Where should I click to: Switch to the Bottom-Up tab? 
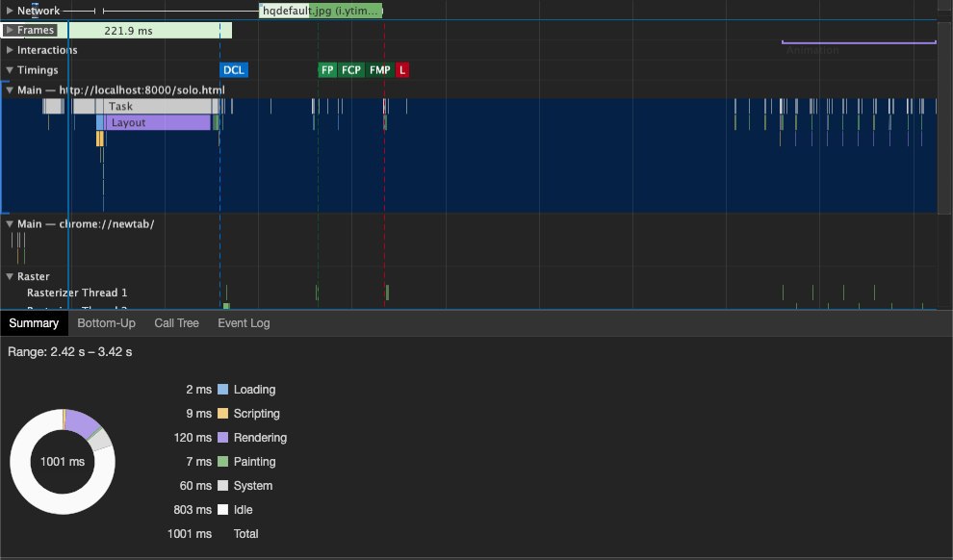[106, 323]
